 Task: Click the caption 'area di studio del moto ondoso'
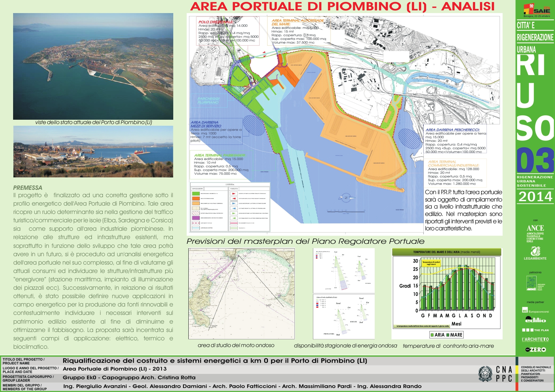point(236,345)
